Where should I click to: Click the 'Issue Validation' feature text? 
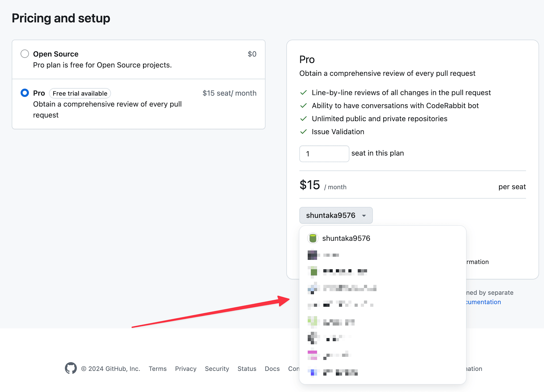click(338, 132)
